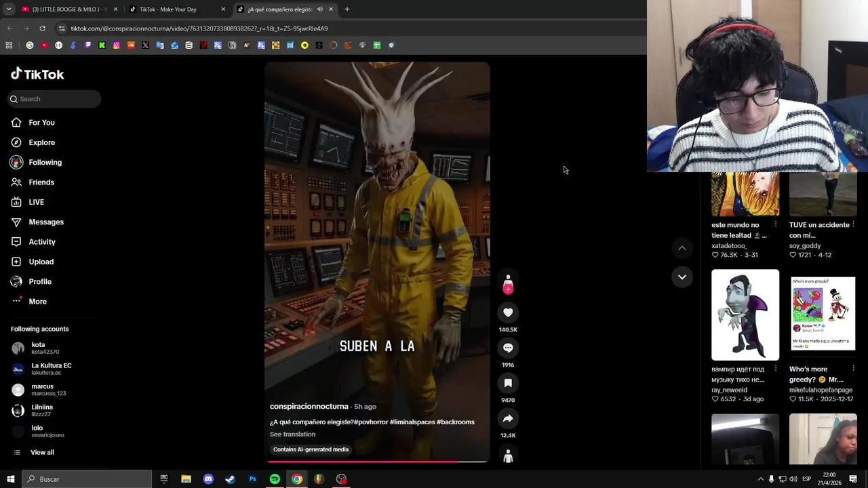Click the TikTok Search field
The image size is (868, 488).
pos(54,99)
